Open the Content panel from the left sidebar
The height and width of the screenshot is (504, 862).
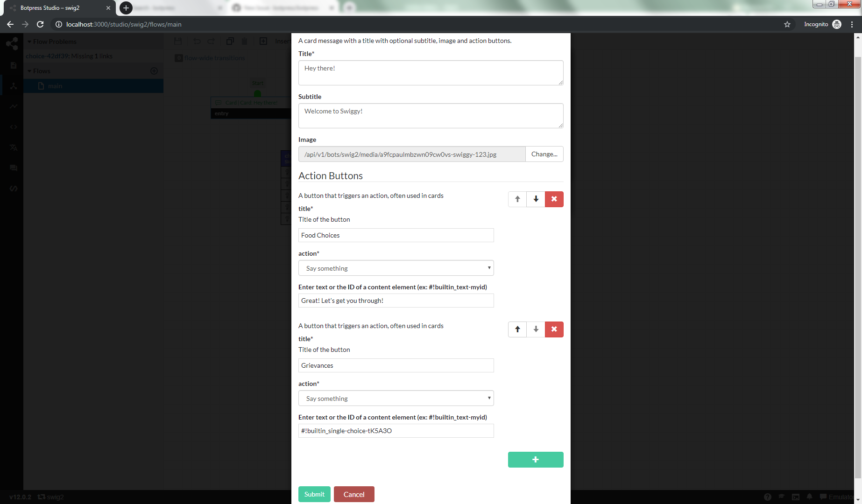point(13,65)
